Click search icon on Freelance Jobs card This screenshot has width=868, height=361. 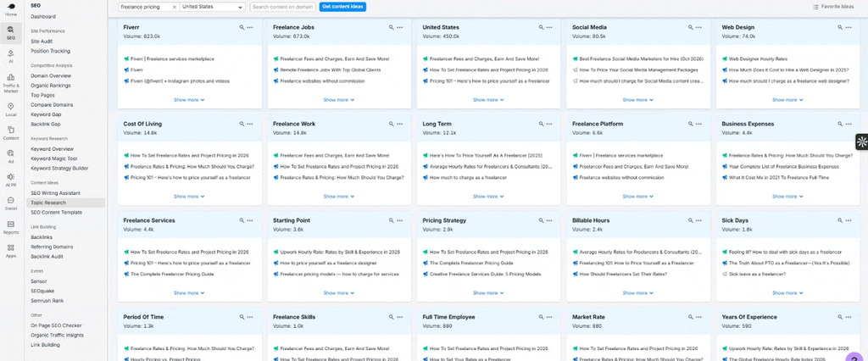pos(392,27)
